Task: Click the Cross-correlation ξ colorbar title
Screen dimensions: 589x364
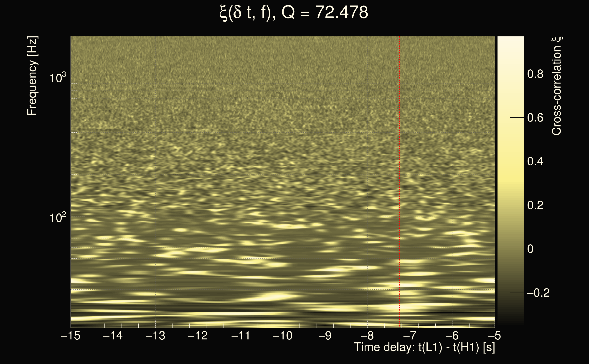Action: tap(557, 86)
